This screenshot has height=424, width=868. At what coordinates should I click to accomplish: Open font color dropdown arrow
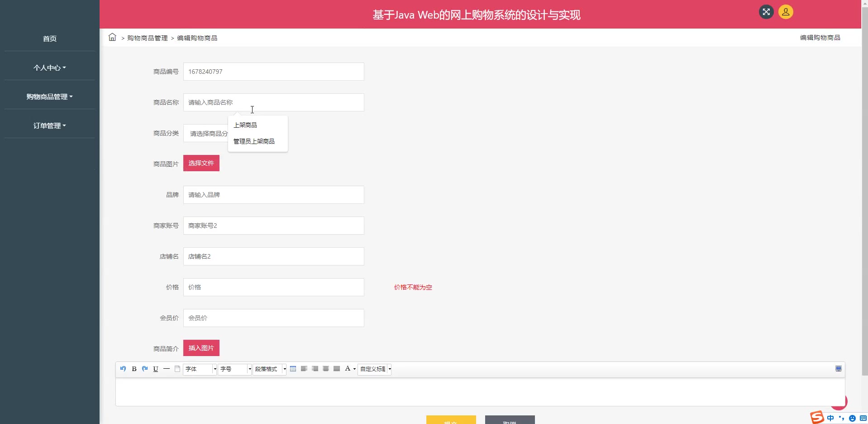[354, 369]
